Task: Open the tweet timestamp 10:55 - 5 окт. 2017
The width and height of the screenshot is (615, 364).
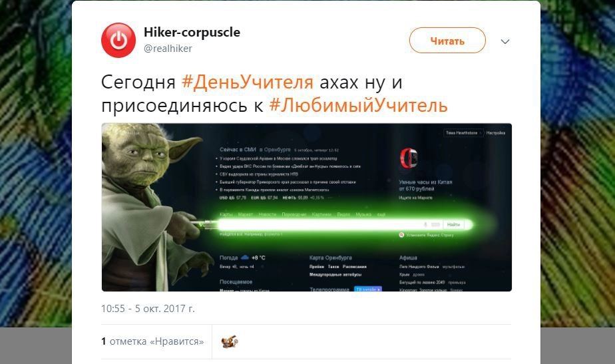Action: 148,309
